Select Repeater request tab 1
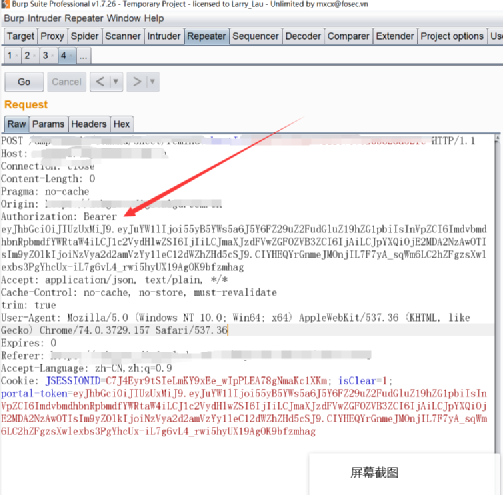The image size is (503, 495). point(12,55)
